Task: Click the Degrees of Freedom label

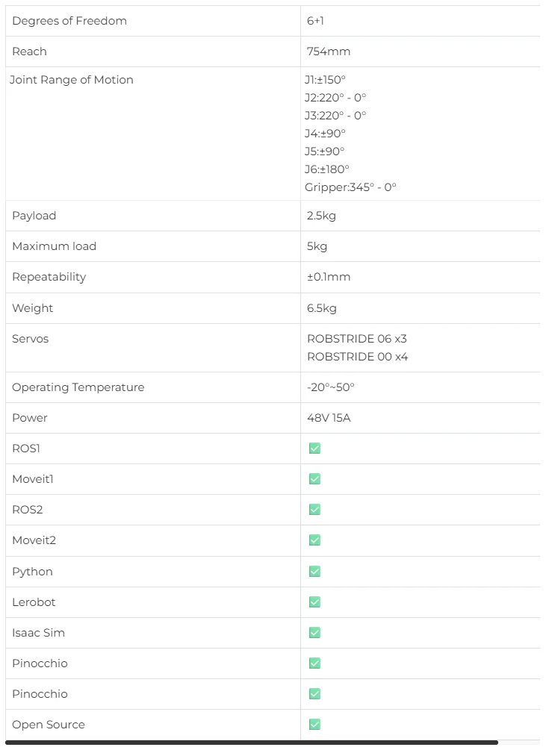Action: tap(69, 21)
